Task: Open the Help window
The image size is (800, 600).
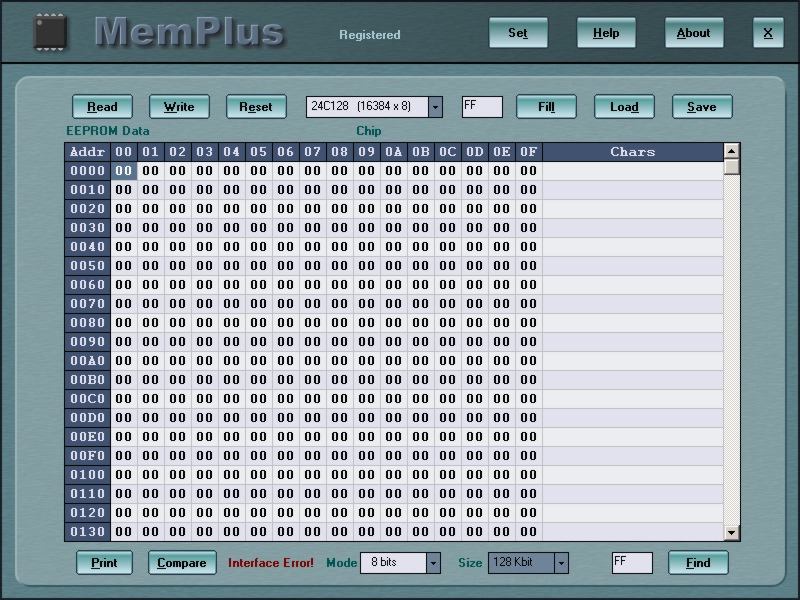Action: (x=606, y=32)
